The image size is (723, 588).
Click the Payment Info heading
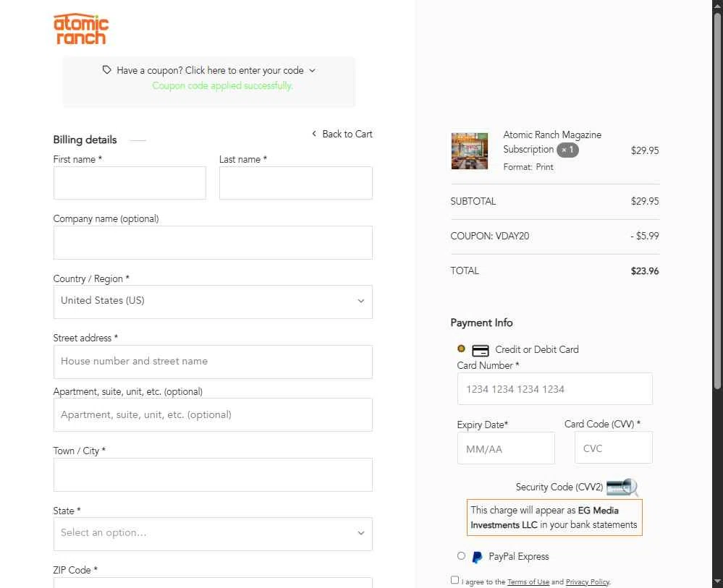[481, 323]
